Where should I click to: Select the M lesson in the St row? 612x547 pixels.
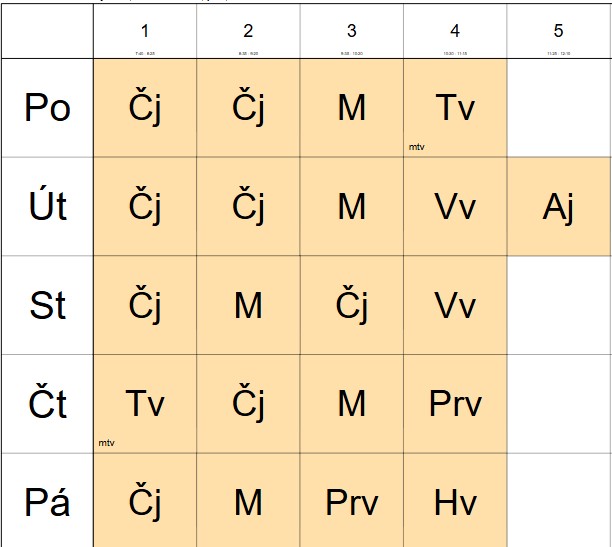248,305
